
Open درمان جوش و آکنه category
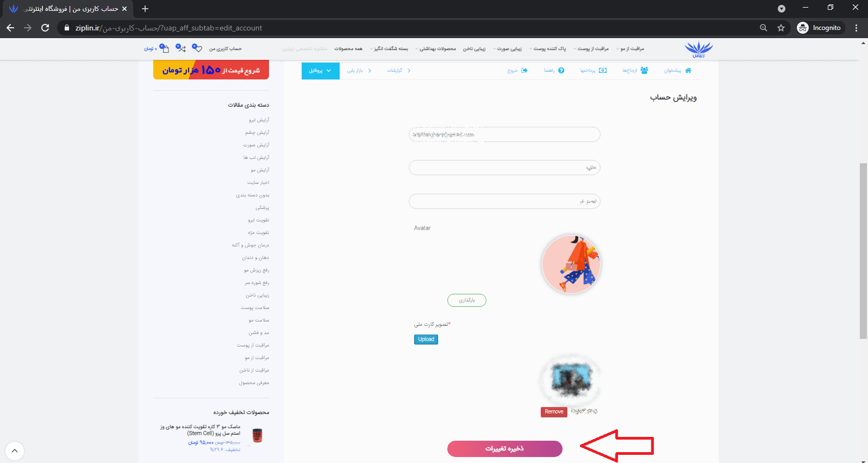coord(251,245)
